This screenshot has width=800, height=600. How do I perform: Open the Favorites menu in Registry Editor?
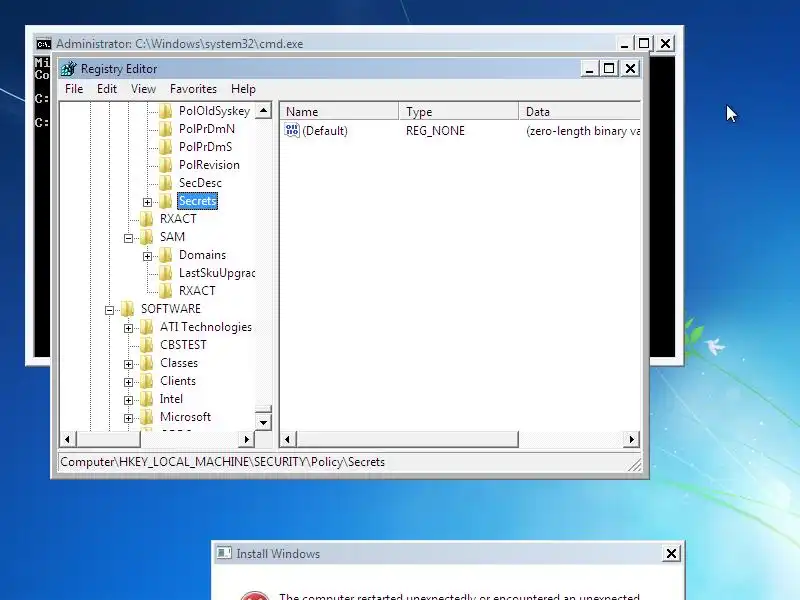193,89
